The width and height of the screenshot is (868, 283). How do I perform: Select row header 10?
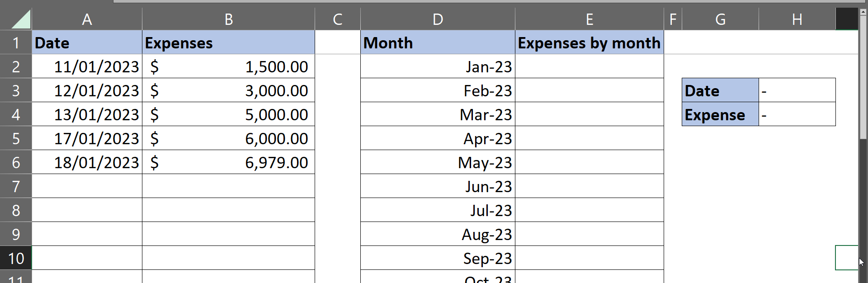click(x=16, y=258)
